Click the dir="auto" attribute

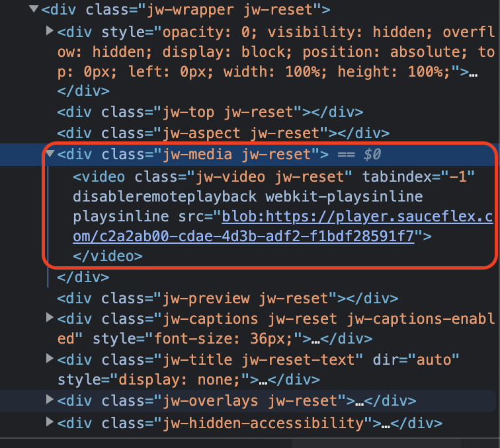(416, 359)
